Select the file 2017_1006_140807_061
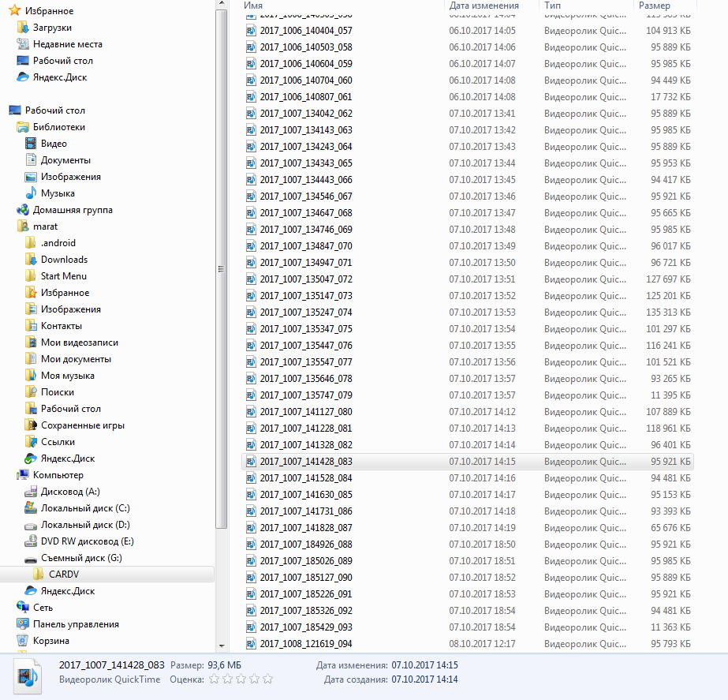The image size is (728, 700). [x=306, y=97]
